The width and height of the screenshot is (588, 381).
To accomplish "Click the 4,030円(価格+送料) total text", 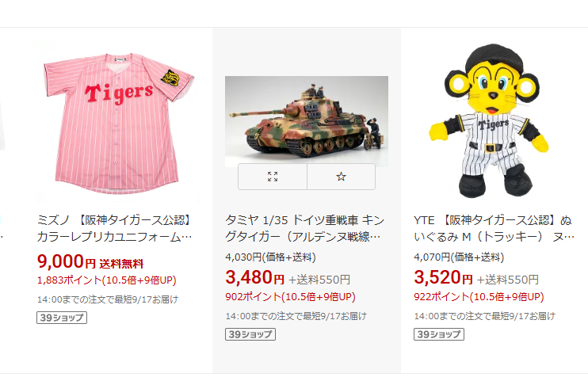I will coord(270,257).
